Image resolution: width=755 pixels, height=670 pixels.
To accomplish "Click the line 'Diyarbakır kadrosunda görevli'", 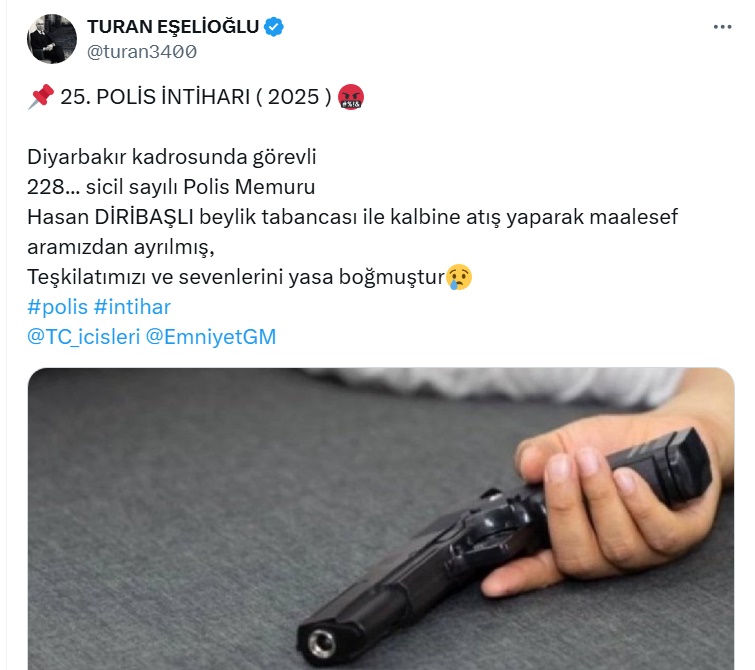I will click(x=171, y=157).
